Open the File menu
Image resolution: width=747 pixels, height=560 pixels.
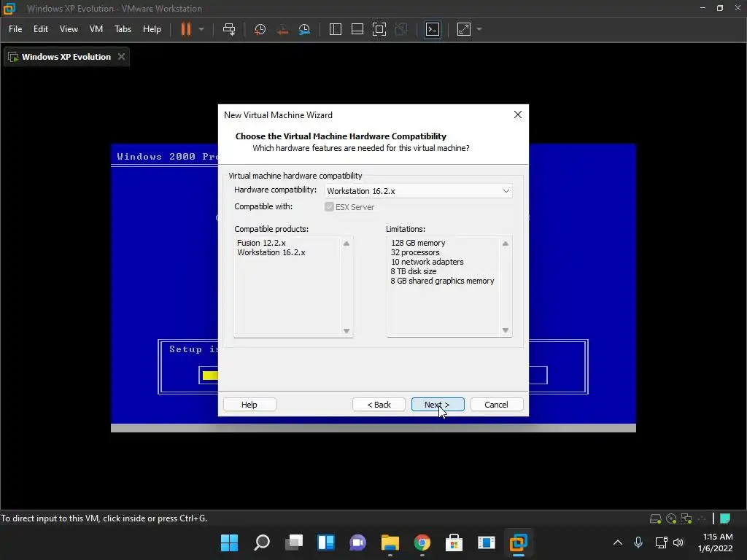point(15,29)
